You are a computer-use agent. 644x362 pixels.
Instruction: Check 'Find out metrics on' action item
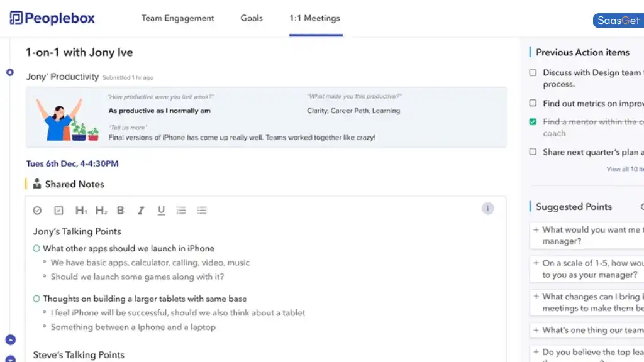pos(533,103)
